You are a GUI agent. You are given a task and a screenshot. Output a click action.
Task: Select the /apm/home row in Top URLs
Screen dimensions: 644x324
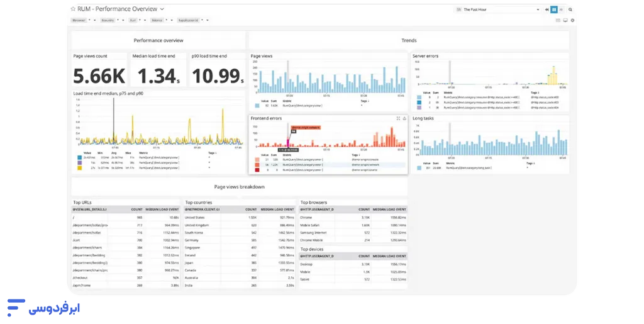coord(126,286)
